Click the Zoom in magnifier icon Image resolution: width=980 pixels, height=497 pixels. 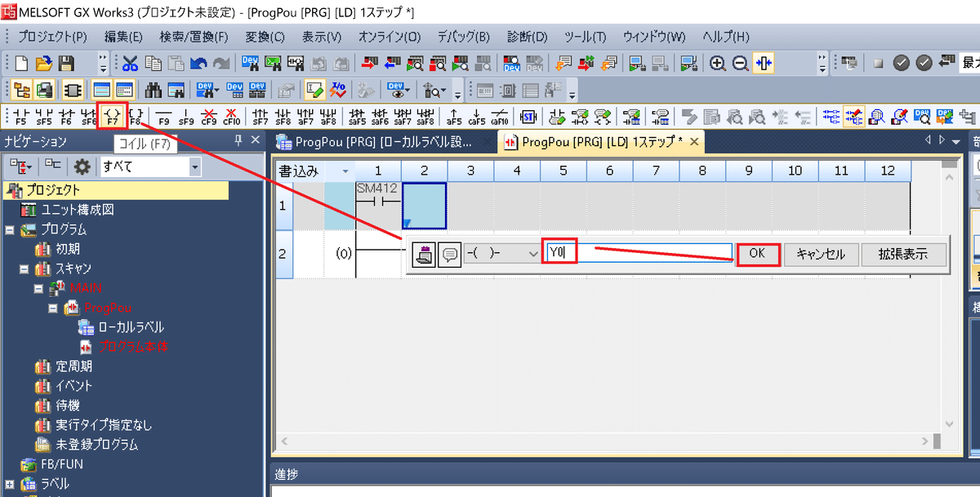coord(718,63)
